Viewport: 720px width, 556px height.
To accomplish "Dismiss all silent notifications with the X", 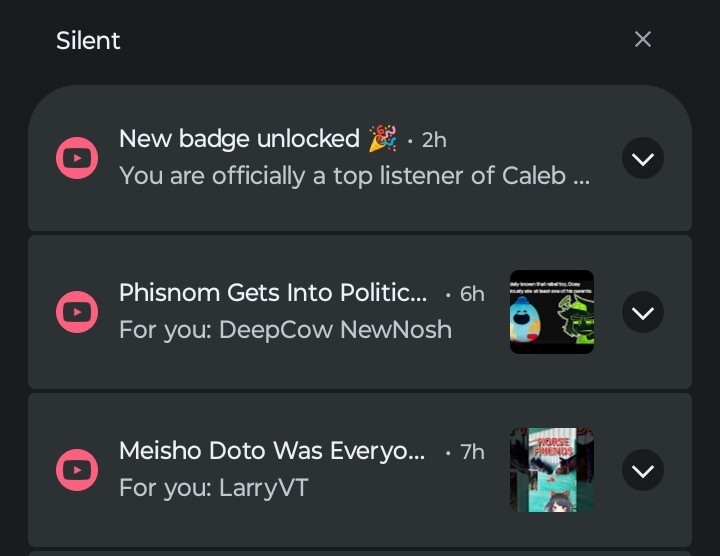I will click(x=643, y=39).
